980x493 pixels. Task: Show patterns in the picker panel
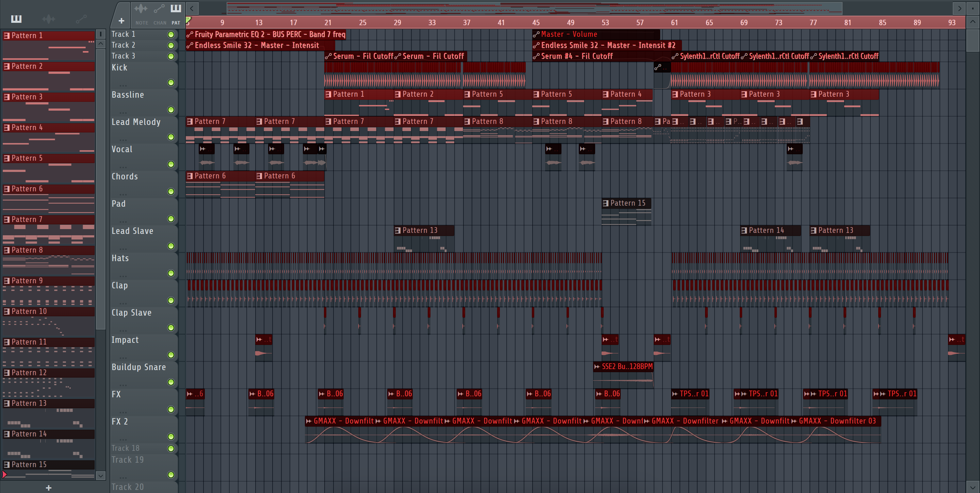coord(16,19)
